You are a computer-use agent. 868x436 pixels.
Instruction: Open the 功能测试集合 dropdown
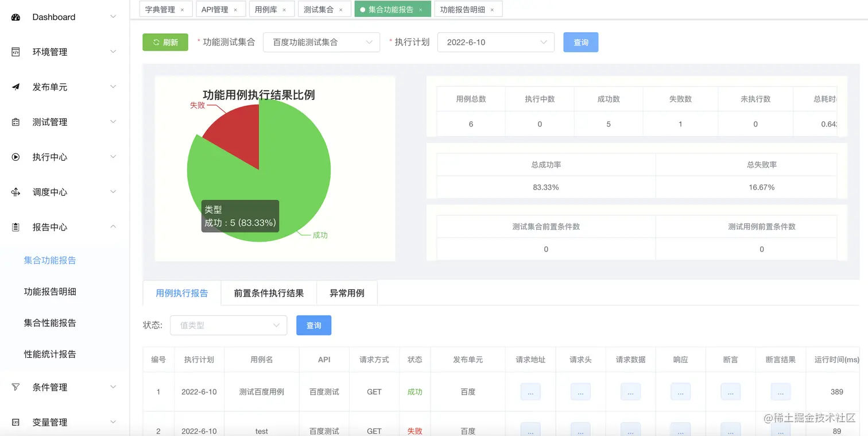(x=321, y=42)
